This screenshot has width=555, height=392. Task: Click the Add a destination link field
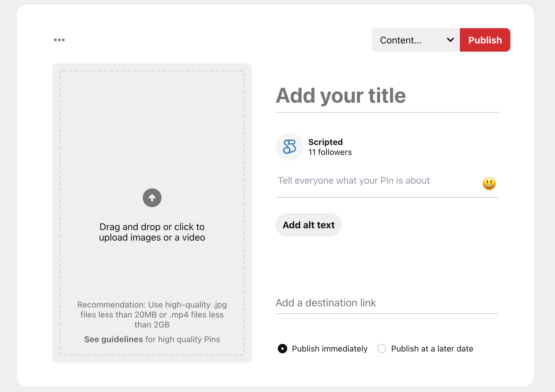387,303
